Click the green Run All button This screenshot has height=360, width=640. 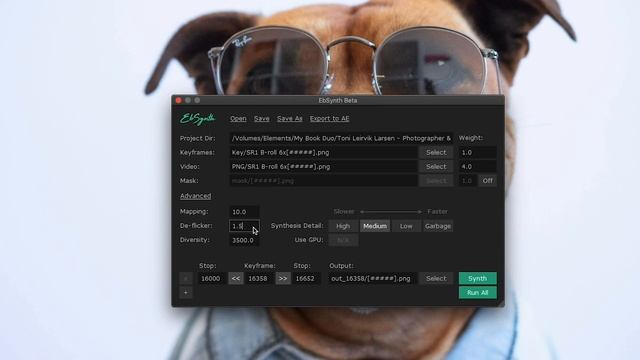point(478,293)
